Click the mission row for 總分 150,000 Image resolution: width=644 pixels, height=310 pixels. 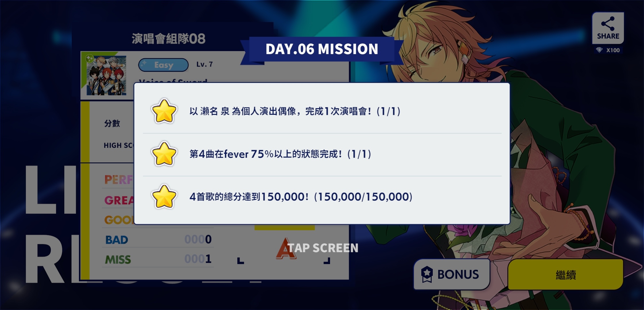[322, 197]
